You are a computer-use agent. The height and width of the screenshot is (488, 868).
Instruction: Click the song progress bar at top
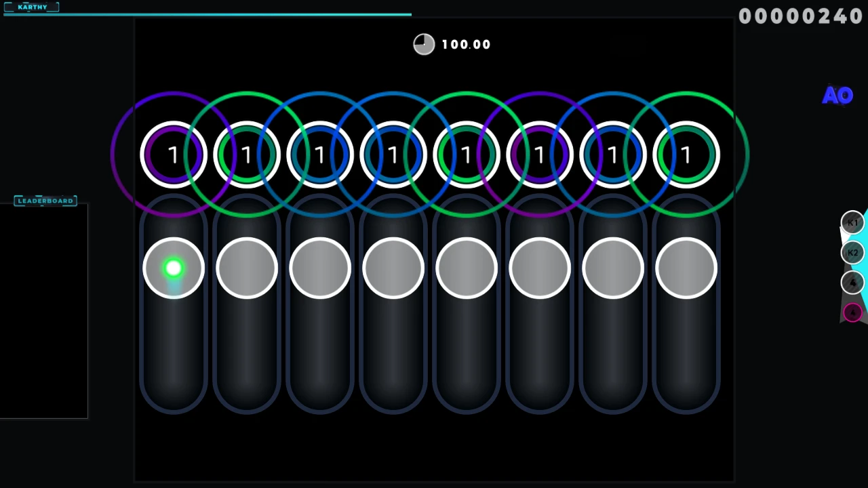click(x=207, y=14)
